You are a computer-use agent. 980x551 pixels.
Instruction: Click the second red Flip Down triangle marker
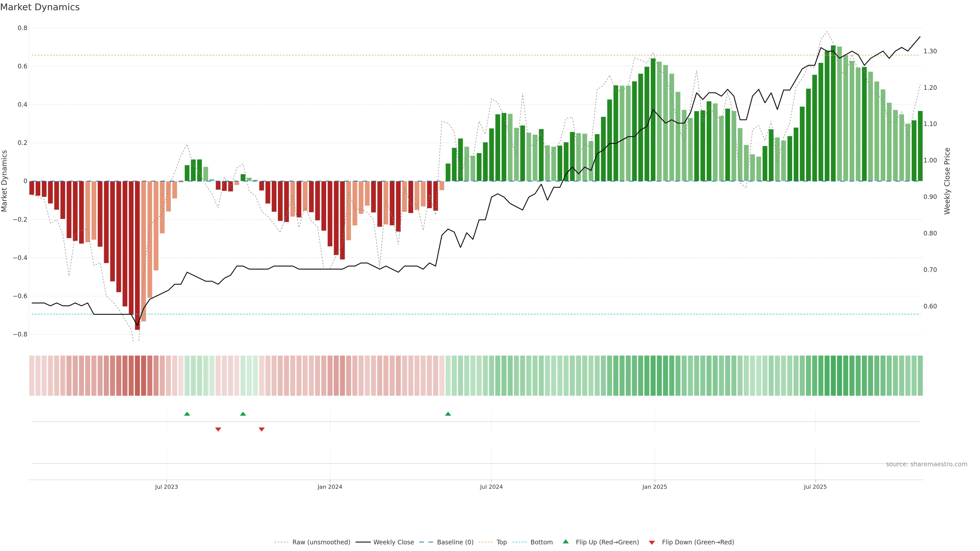click(261, 429)
